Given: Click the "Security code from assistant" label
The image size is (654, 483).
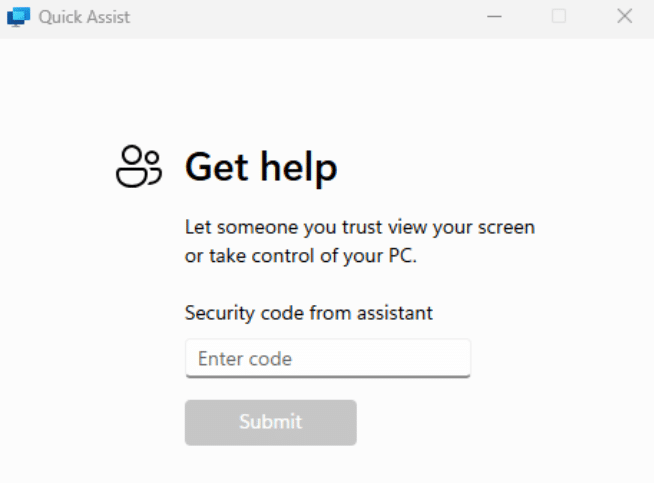Looking at the screenshot, I should (309, 313).
